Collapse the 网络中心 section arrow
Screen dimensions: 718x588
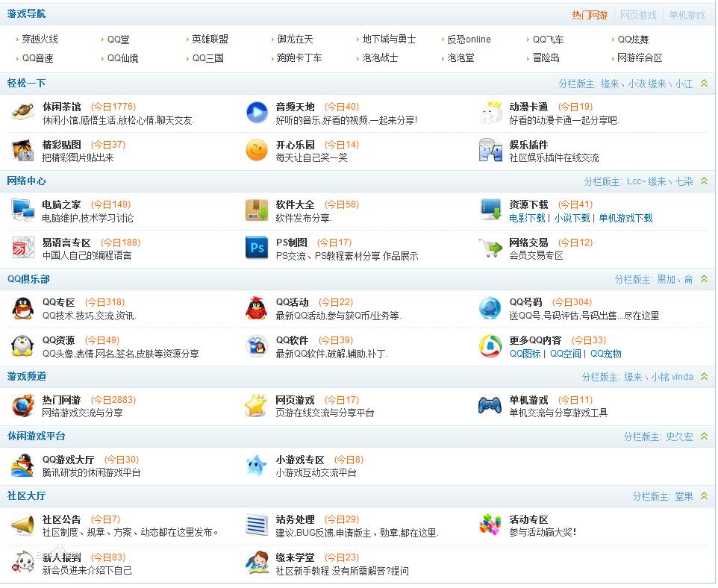[x=704, y=181]
